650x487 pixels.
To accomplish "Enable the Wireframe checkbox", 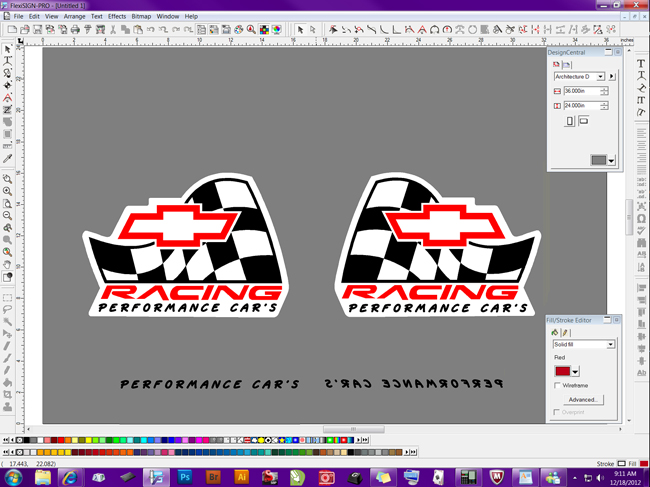I will [x=557, y=385].
